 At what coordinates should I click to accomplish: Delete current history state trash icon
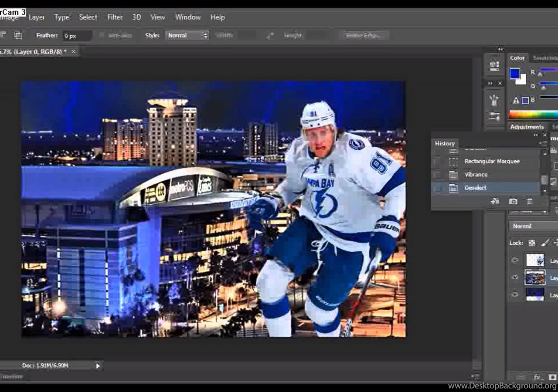(530, 201)
